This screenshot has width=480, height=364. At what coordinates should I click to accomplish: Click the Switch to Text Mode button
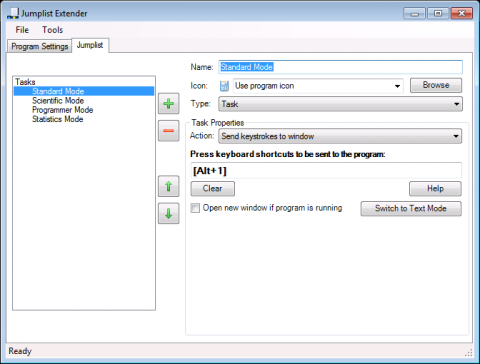click(x=411, y=209)
